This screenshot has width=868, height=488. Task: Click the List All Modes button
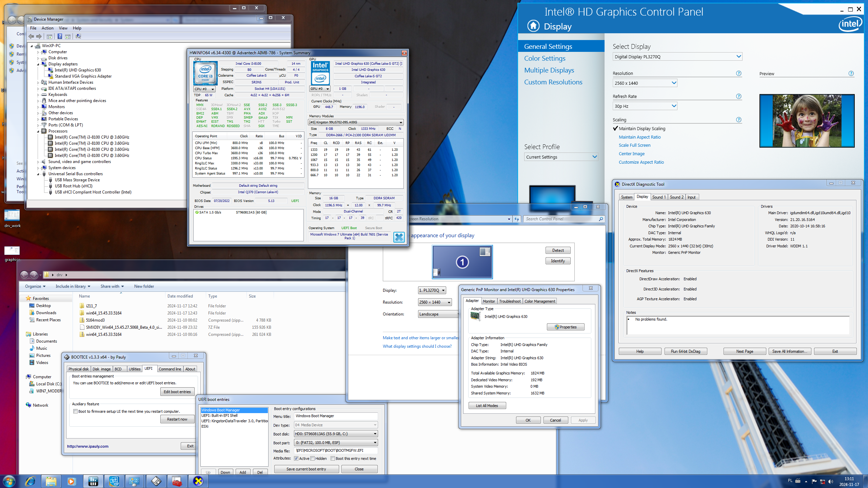coord(487,405)
